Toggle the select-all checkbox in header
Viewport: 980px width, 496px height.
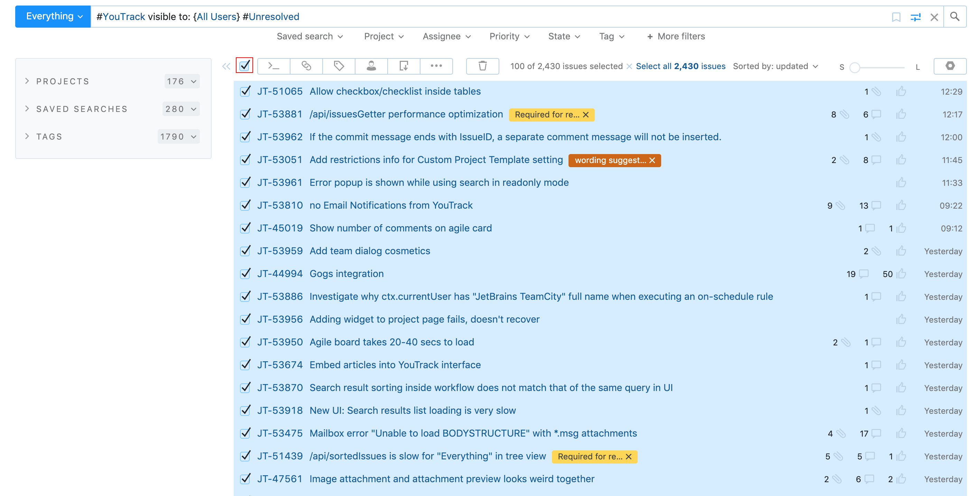pos(245,66)
